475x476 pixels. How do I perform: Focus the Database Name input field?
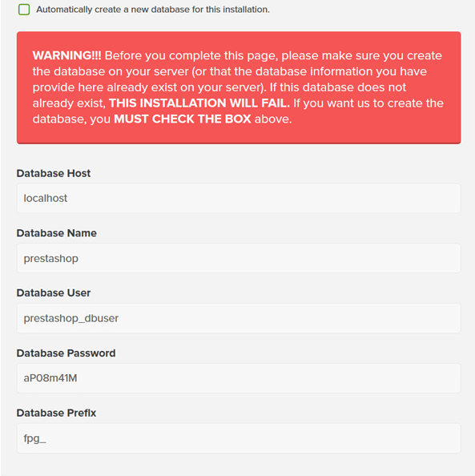coord(239,258)
